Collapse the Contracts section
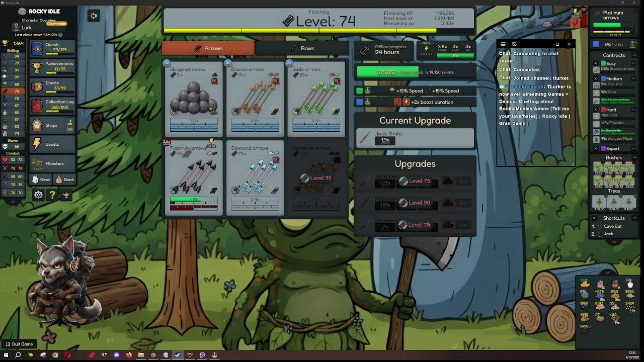The image size is (644, 362). 634,55
